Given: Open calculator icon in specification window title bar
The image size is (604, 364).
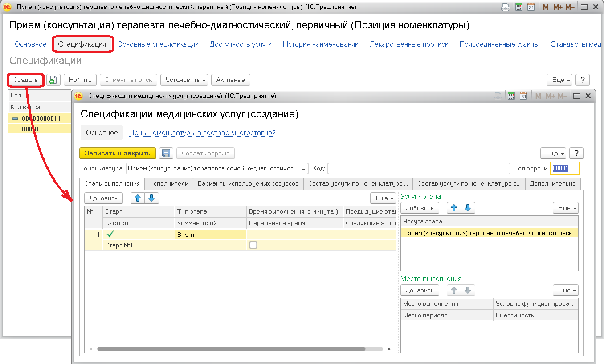Looking at the screenshot, I should [x=511, y=96].
